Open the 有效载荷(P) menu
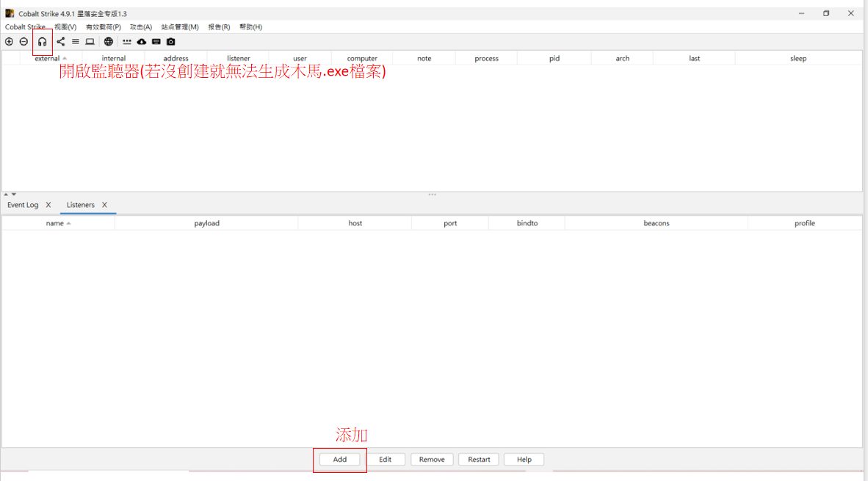868x481 pixels. [x=104, y=26]
